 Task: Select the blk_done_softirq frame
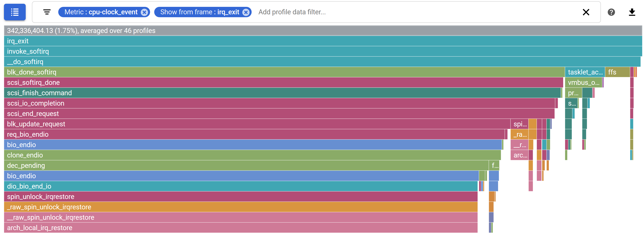coord(284,72)
